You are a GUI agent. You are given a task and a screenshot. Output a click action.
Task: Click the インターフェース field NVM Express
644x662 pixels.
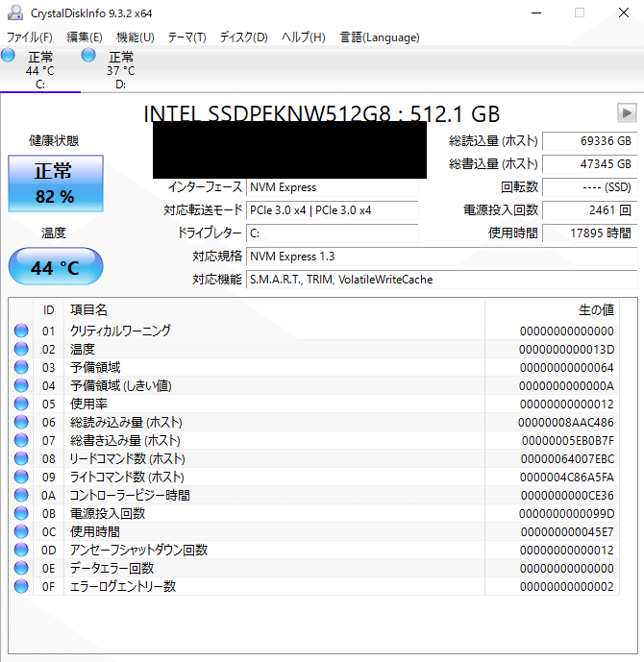click(333, 187)
